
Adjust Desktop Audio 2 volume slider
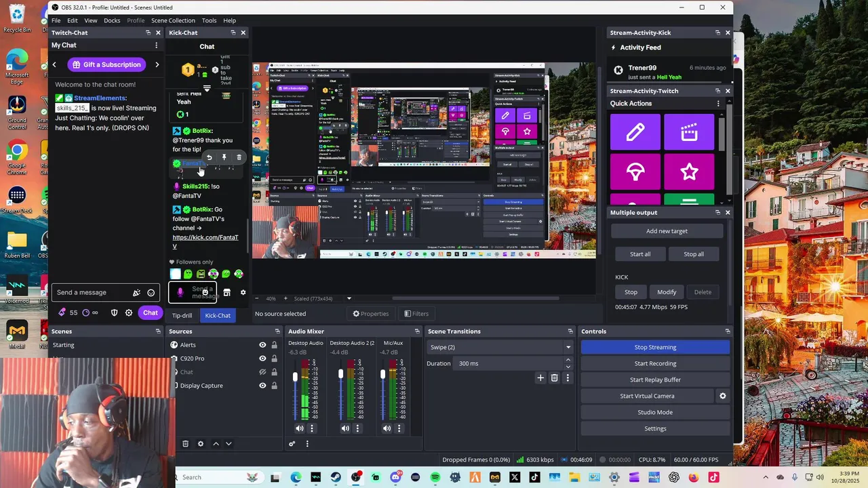(340, 374)
